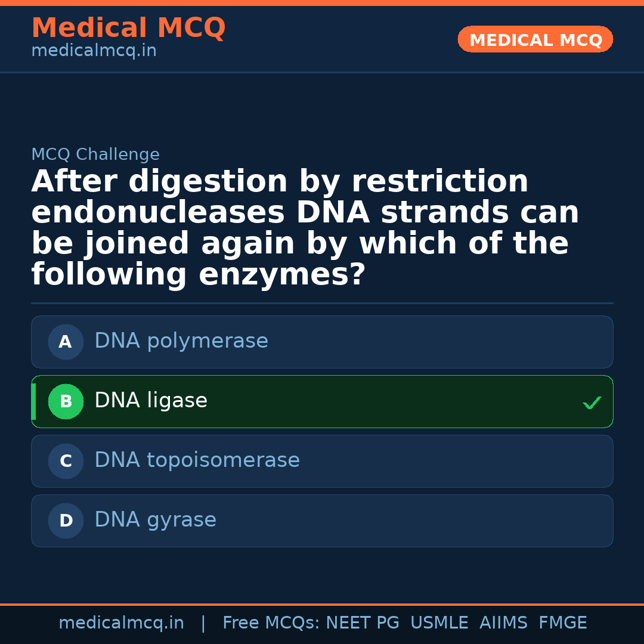Click the letter A circle icon
The image size is (644, 644).
(66, 342)
